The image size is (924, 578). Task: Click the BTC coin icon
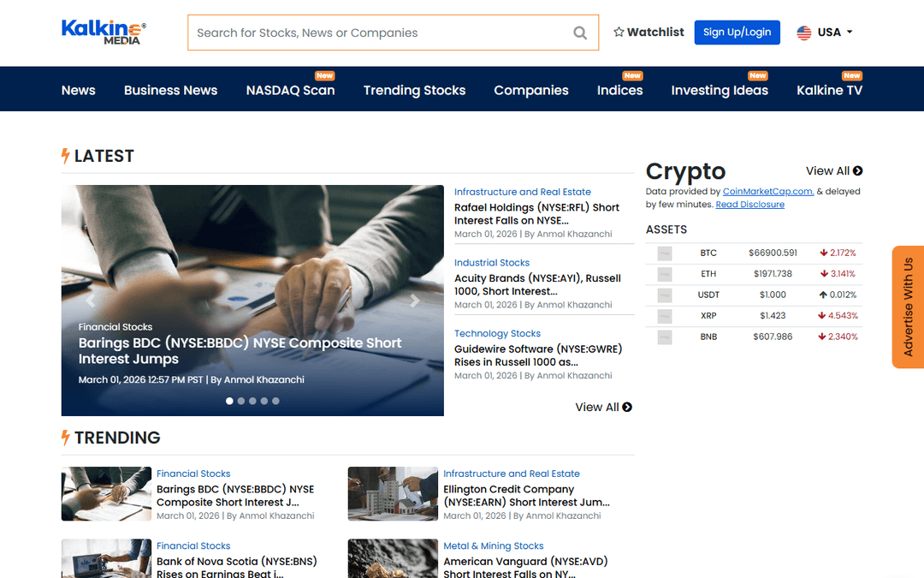pyautogui.click(x=665, y=253)
